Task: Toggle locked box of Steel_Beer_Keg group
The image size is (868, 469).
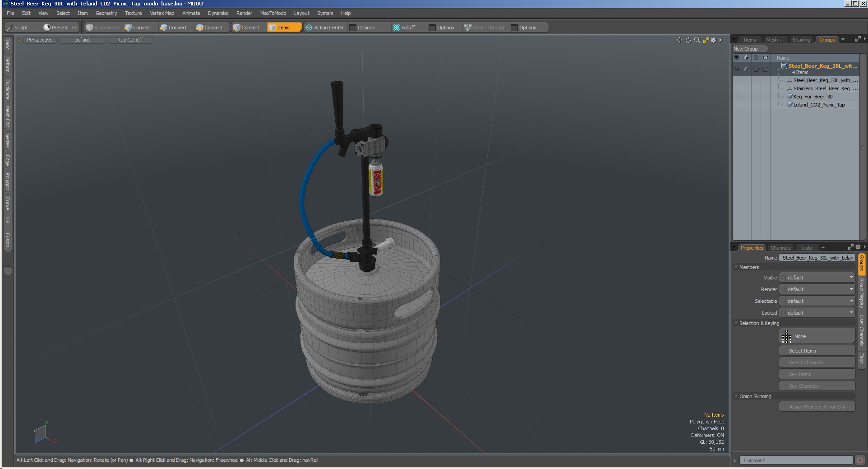Action: click(x=766, y=69)
